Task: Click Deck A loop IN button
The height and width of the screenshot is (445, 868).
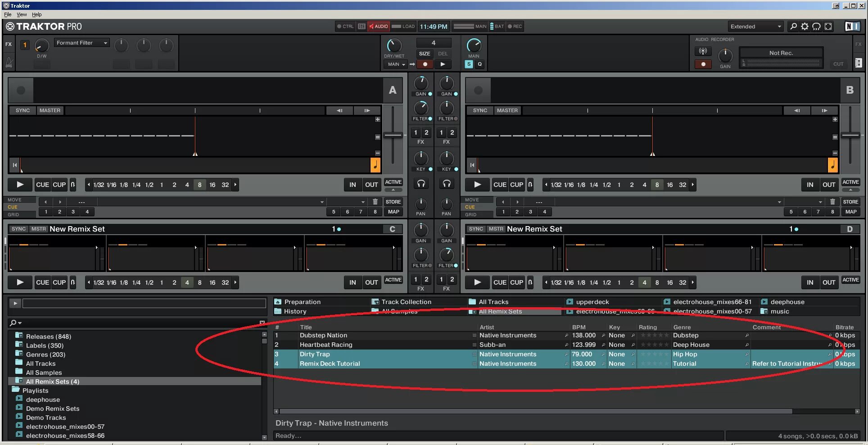Action: tap(353, 185)
